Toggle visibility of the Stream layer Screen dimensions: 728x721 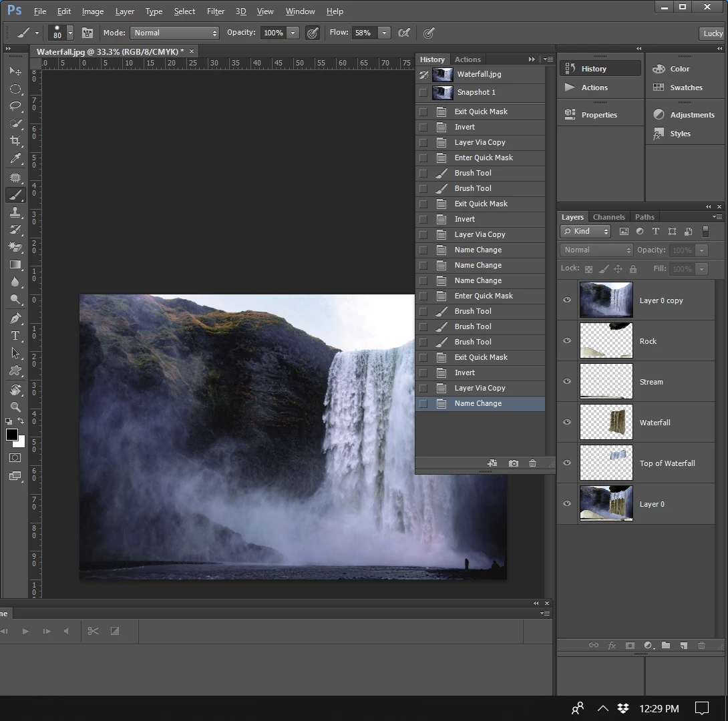coord(567,381)
